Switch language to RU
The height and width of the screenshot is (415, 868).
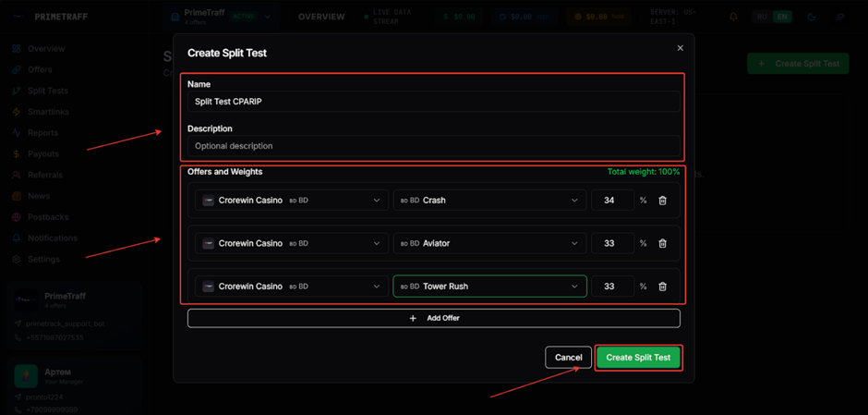point(762,17)
